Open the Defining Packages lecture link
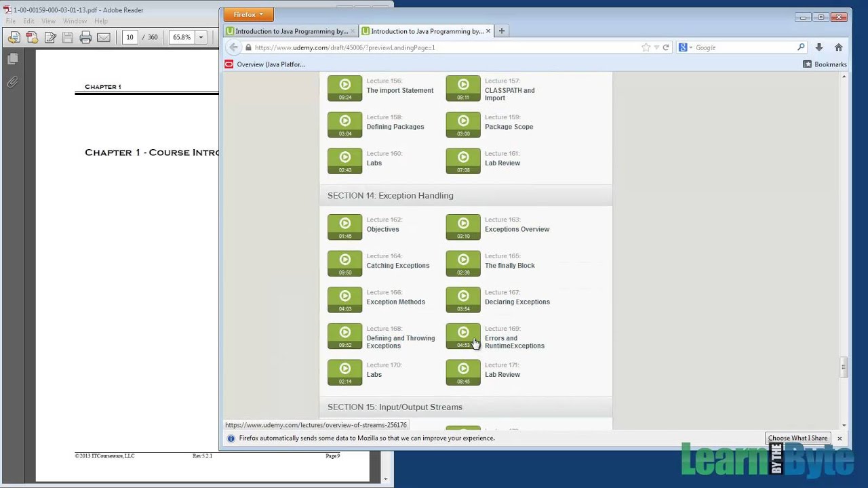Viewport: 868px width, 488px height. point(395,127)
